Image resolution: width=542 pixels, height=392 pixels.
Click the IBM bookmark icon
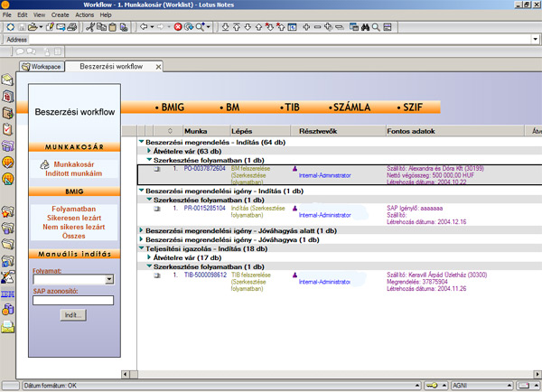coord(7,294)
